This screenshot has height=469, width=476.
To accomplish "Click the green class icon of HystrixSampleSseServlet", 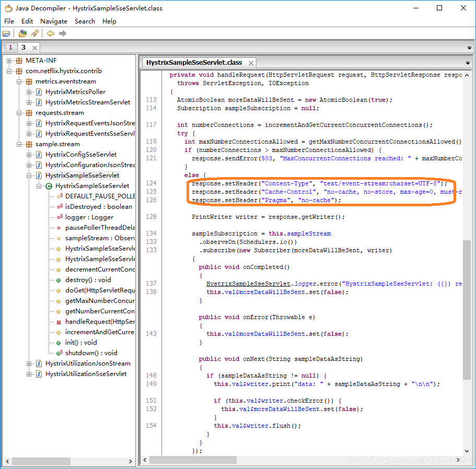I will (49, 186).
